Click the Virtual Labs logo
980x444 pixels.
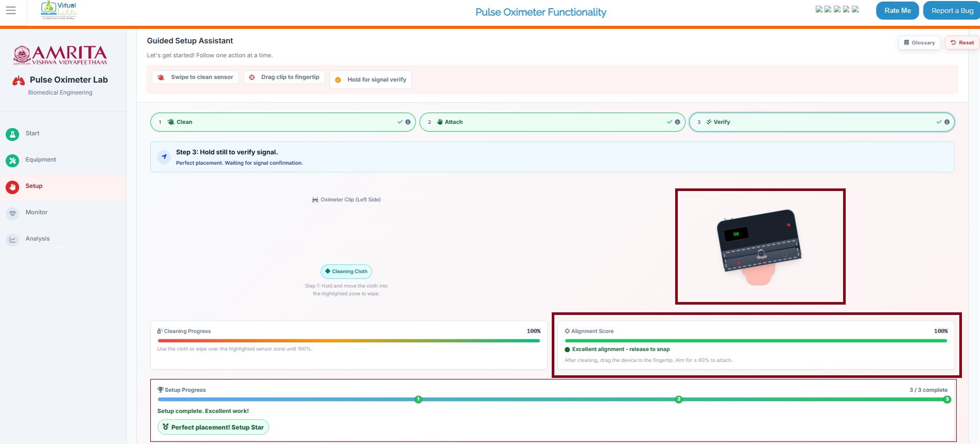point(59,10)
